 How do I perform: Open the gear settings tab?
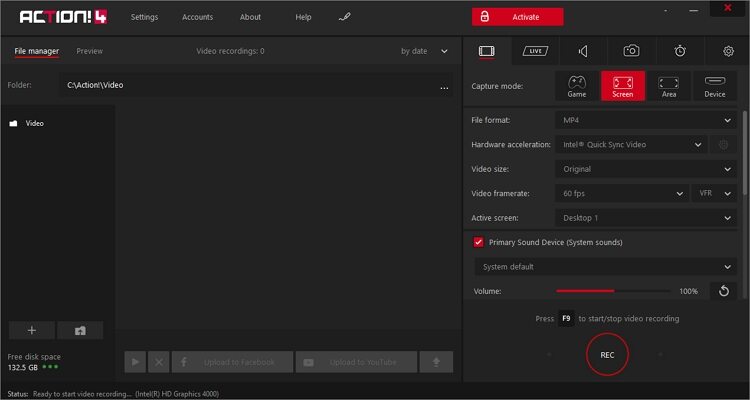pos(728,51)
